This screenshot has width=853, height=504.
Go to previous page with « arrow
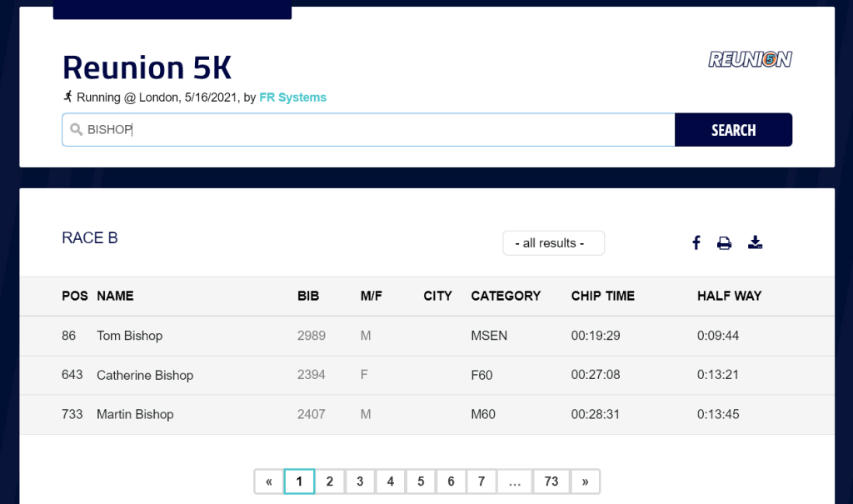tap(268, 482)
